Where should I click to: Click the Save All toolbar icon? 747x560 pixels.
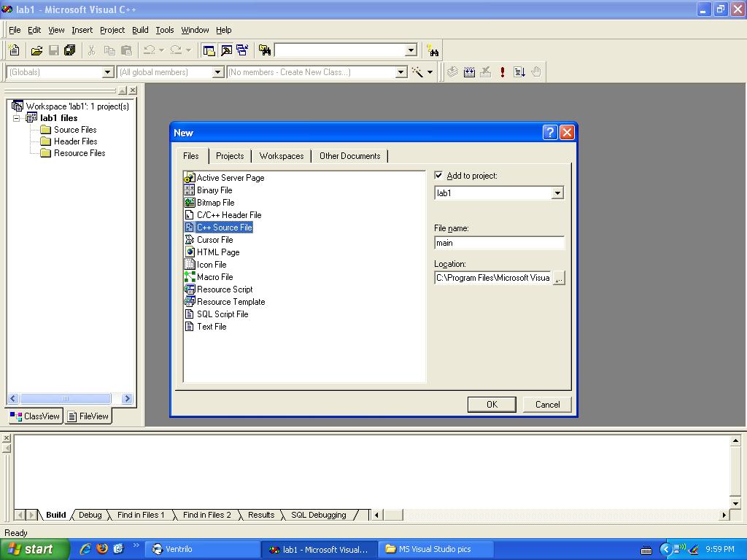pos(70,50)
